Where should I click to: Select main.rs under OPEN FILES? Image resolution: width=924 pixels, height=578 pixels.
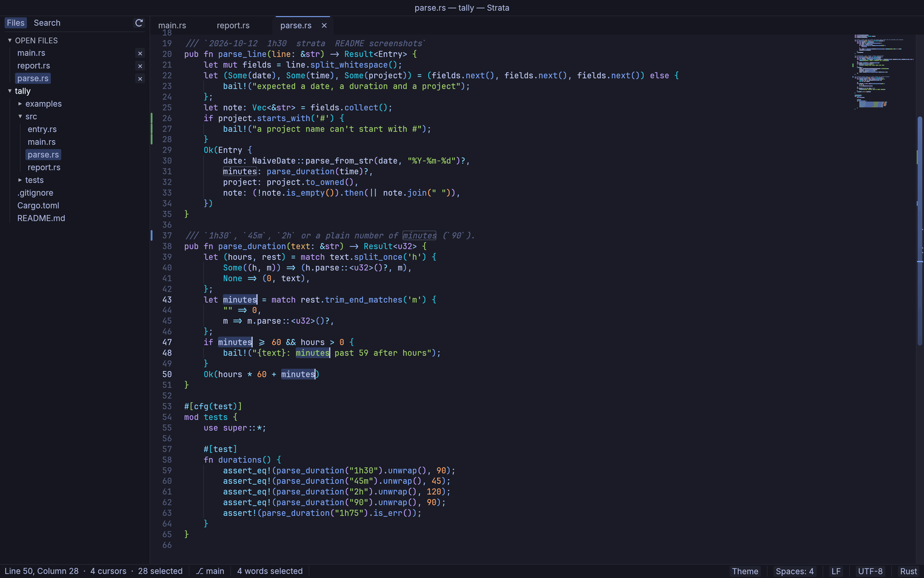tap(31, 53)
